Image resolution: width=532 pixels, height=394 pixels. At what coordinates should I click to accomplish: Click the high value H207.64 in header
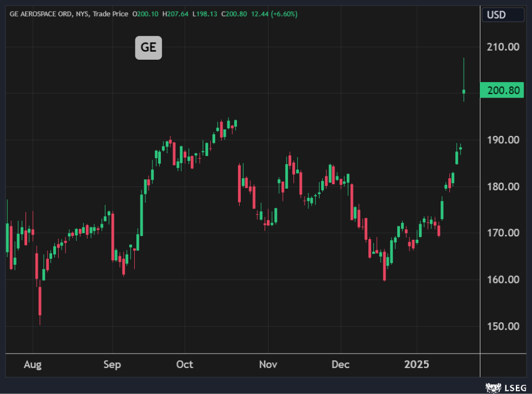click(175, 14)
